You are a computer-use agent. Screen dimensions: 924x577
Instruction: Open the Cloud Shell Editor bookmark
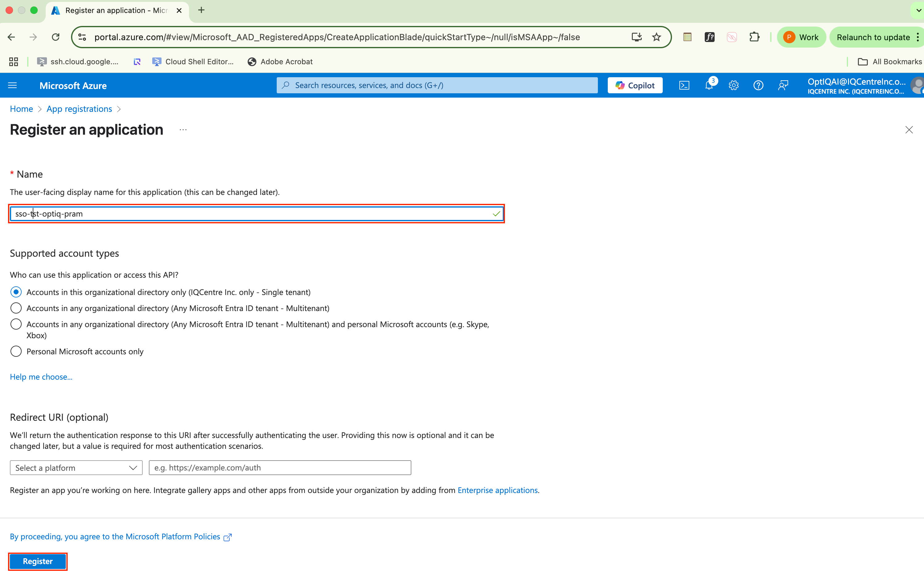[193, 62]
